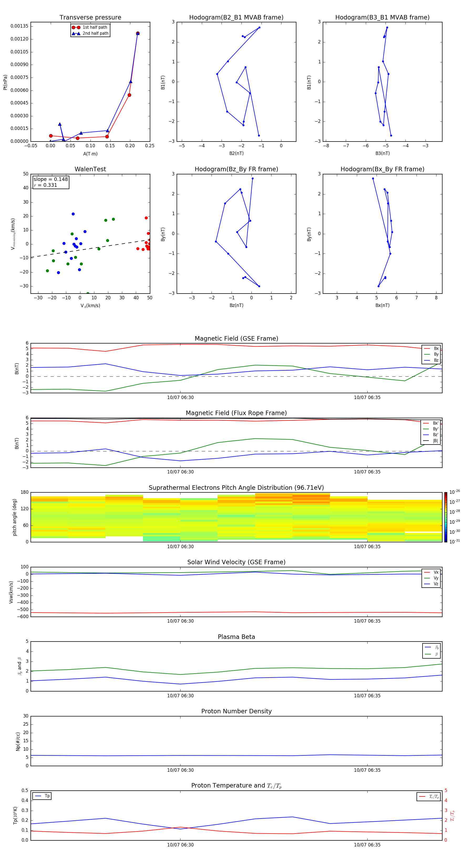473x868 pixels.
Task: Click the "Solar Wind Velocity (GSE Frame)" title
Action: (236, 562)
